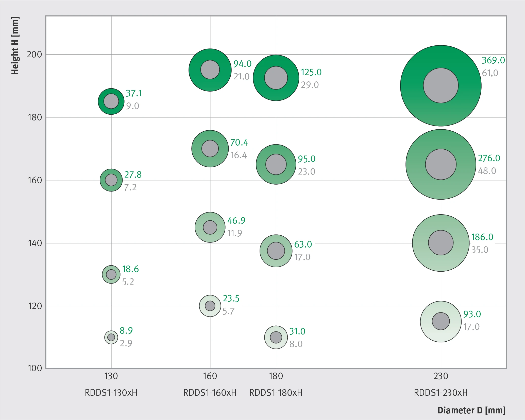Select the 31.0 bubble near height 110
The image size is (525, 420).
click(276, 337)
